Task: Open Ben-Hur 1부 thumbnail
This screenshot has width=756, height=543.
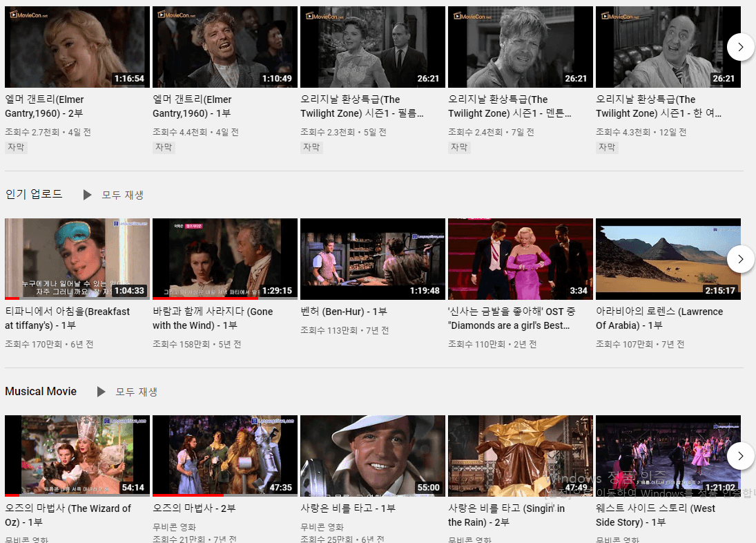Action: (x=373, y=259)
